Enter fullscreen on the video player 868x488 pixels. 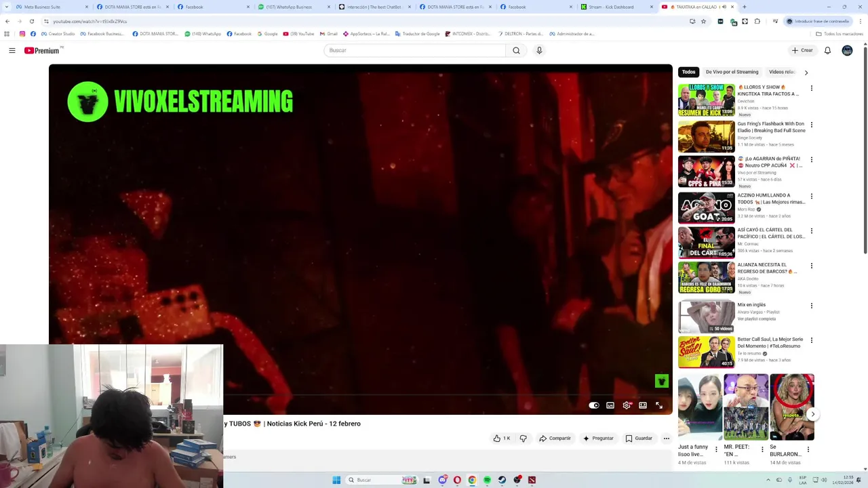tap(659, 405)
